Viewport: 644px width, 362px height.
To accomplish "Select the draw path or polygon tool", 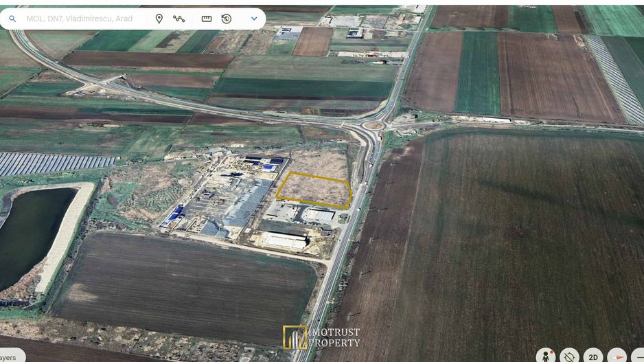I will tap(179, 19).
